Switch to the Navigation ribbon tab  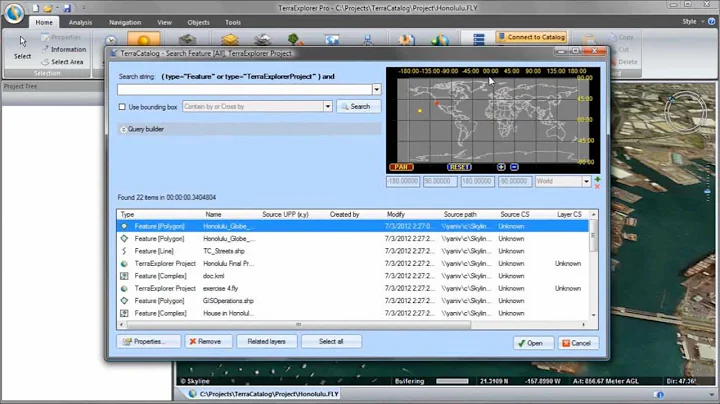click(x=125, y=22)
